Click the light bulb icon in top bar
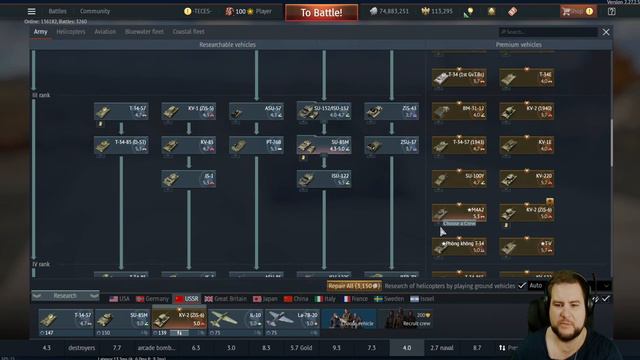Image resolution: width=640 pixels, height=360 pixels. pyautogui.click(x=470, y=11)
